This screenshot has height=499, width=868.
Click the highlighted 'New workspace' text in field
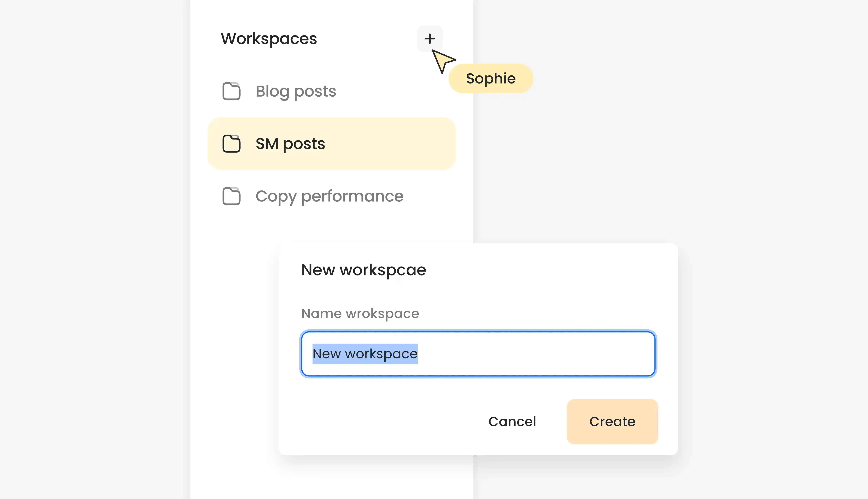click(x=365, y=354)
